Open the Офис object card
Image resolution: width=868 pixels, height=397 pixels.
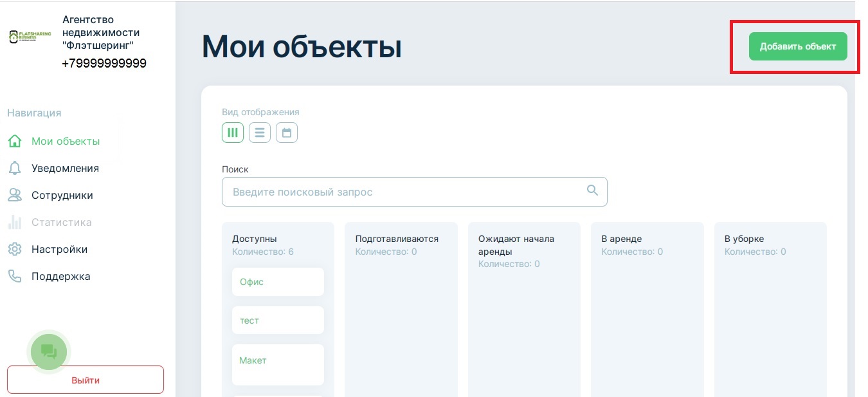(278, 282)
